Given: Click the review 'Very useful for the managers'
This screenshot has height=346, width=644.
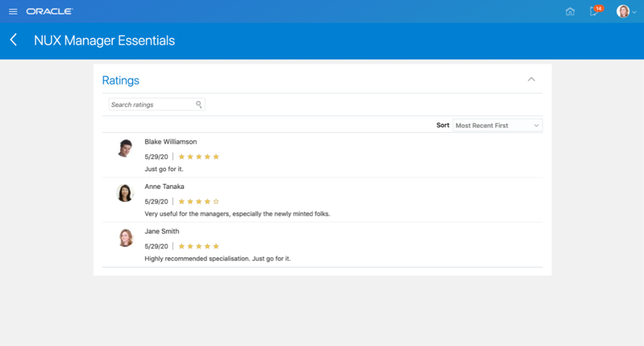Looking at the screenshot, I should click(x=238, y=214).
